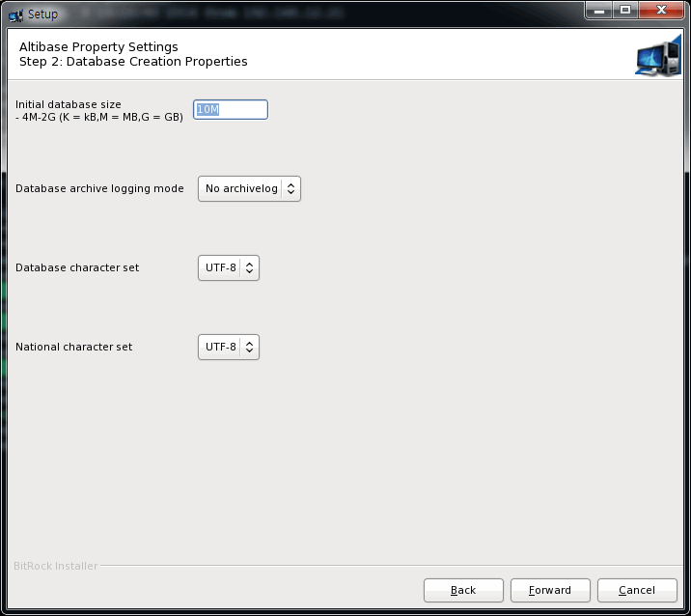Image resolution: width=691 pixels, height=616 pixels.
Task: Click the 4M-2G size range hint text
Action: coord(99,117)
